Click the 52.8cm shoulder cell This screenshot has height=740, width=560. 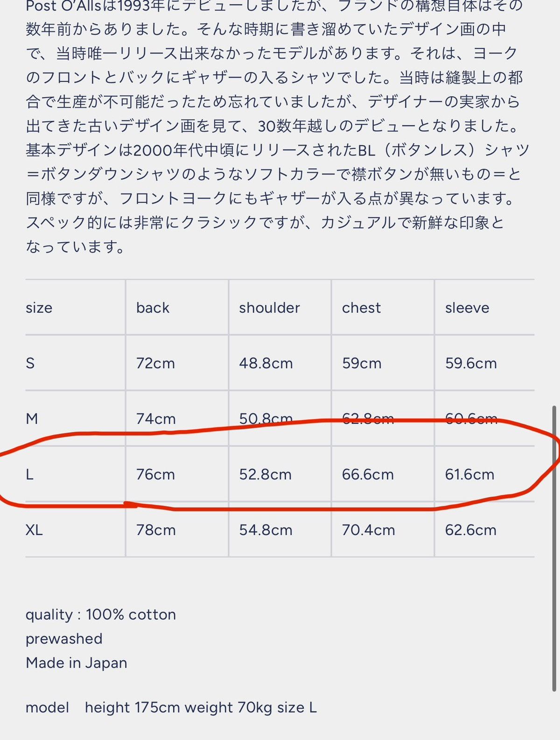(265, 474)
